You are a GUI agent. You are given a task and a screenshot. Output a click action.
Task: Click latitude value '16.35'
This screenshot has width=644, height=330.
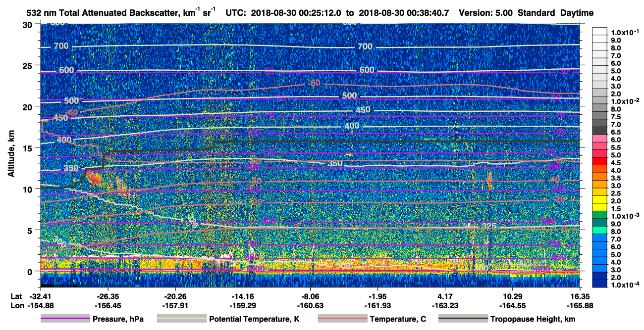(580, 296)
